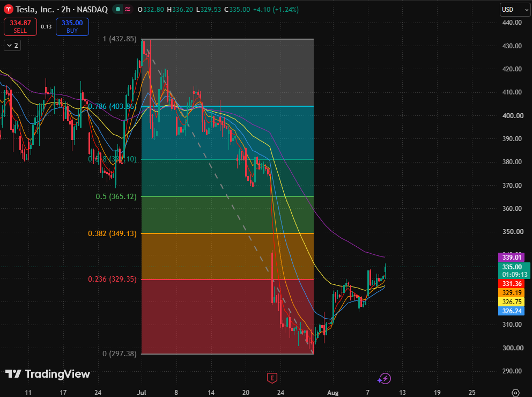This screenshot has height=397, width=532.
Task: Open the earnings E marker
Action: click(272, 378)
